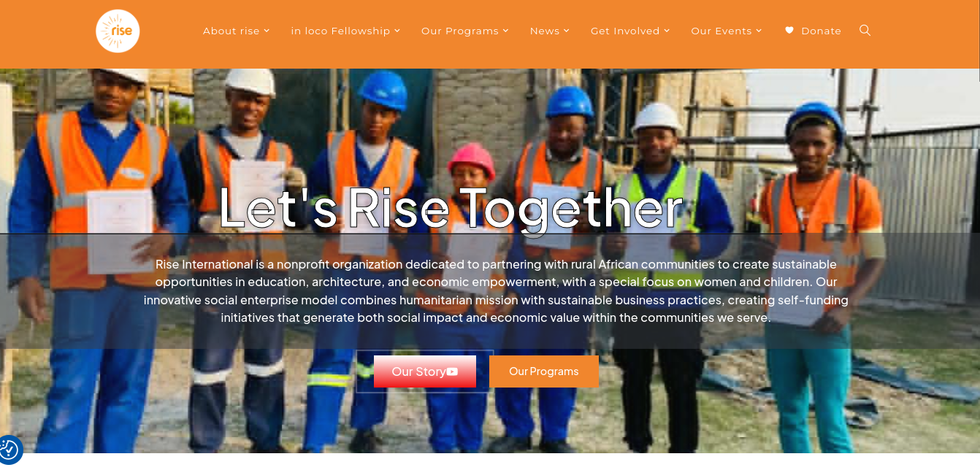
Task: Click the Rise logo in header
Action: (118, 31)
